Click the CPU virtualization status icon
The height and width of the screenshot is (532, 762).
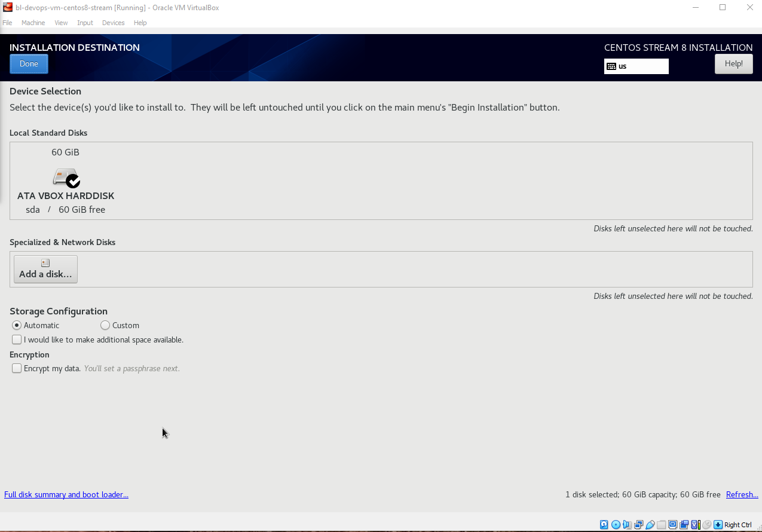(695, 525)
